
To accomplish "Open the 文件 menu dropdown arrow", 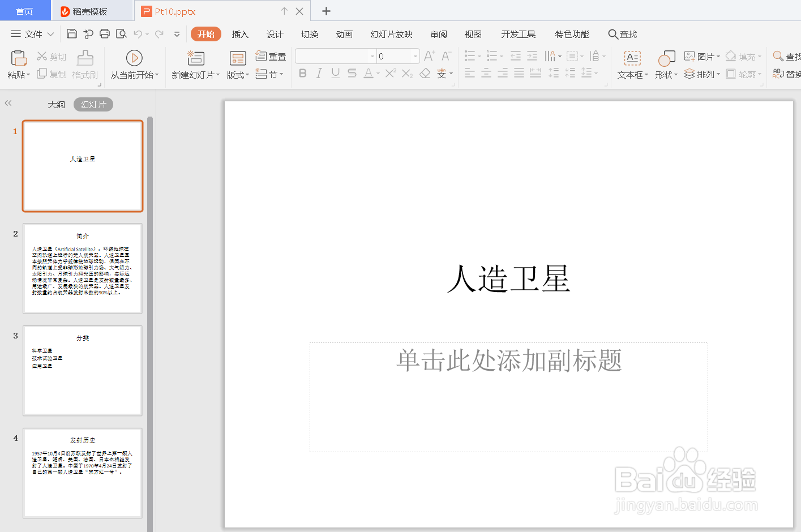I will 50,34.
